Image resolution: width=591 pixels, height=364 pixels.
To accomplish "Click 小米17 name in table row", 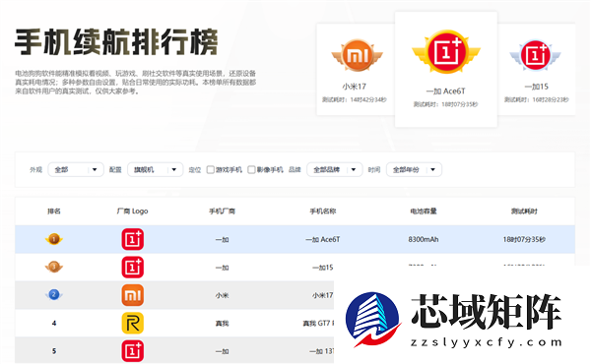I will click(323, 295).
